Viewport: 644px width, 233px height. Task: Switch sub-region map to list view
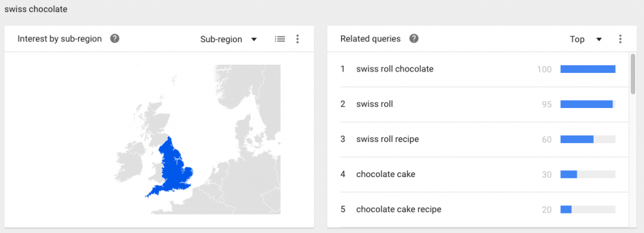point(280,39)
